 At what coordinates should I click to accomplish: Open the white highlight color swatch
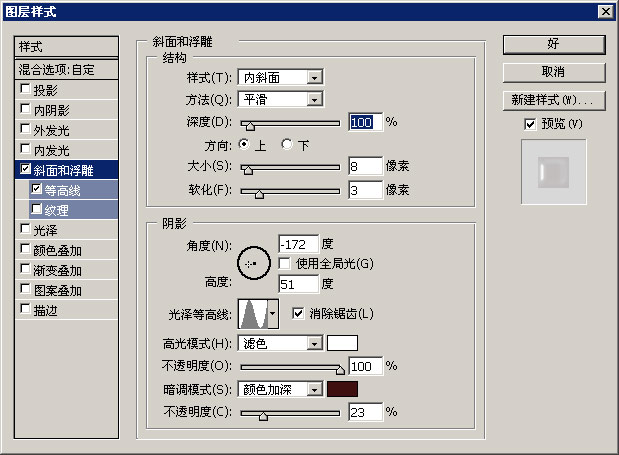(342, 343)
